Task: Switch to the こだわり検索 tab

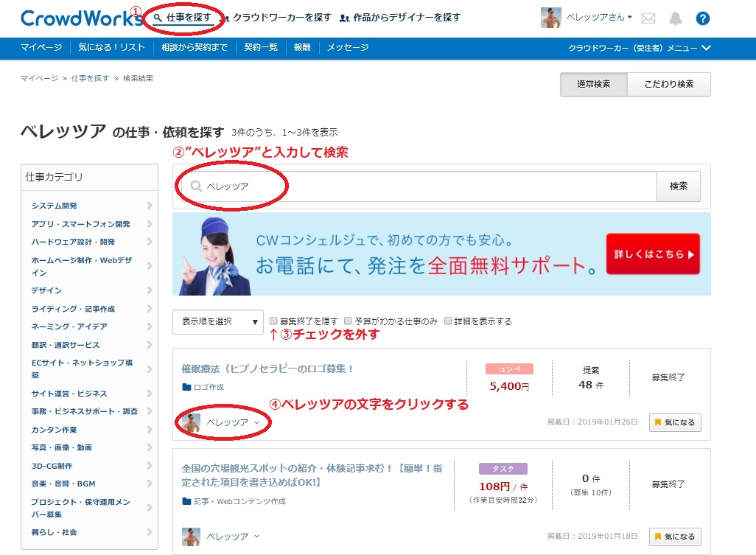Action: tap(669, 84)
